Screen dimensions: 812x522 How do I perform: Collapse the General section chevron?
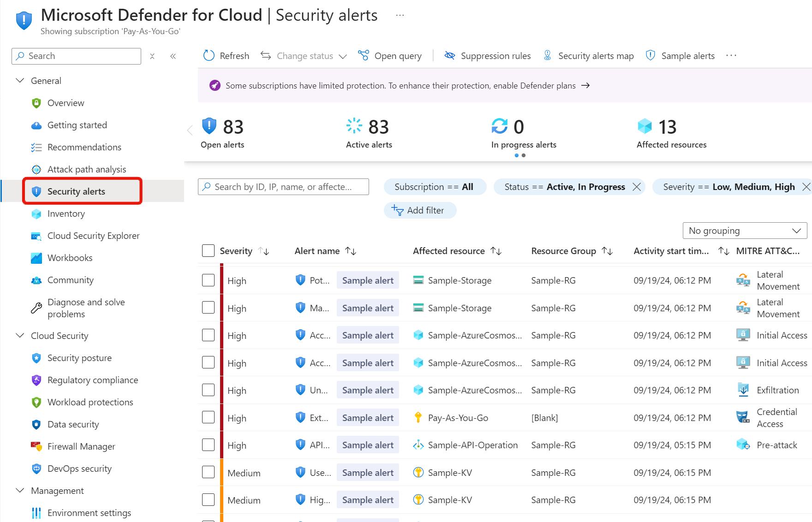20,81
